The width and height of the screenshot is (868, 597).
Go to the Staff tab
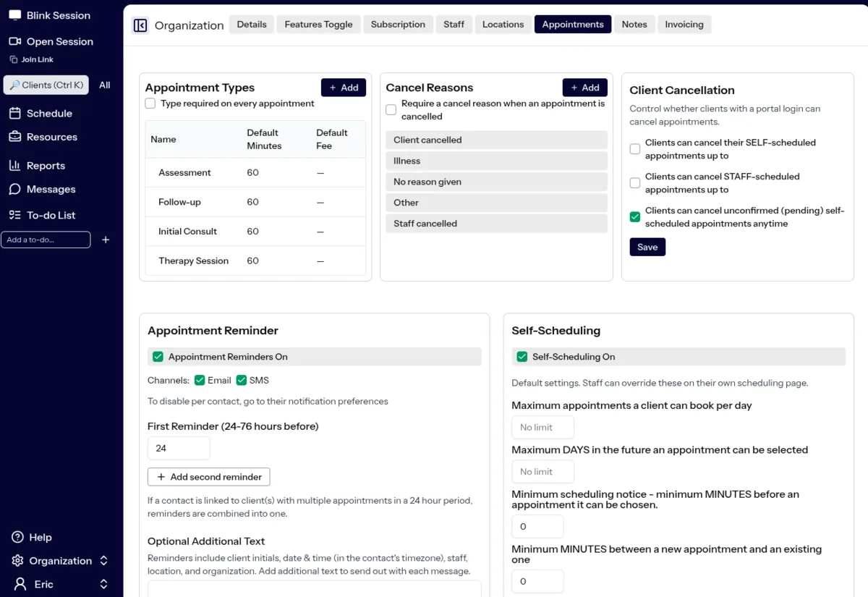454,24
